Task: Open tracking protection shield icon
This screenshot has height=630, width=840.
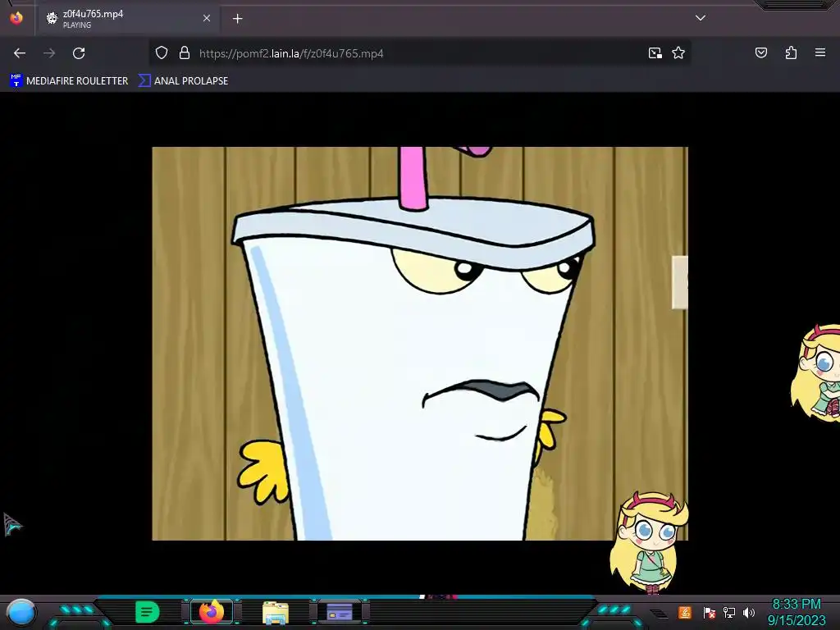Action: pyautogui.click(x=162, y=52)
